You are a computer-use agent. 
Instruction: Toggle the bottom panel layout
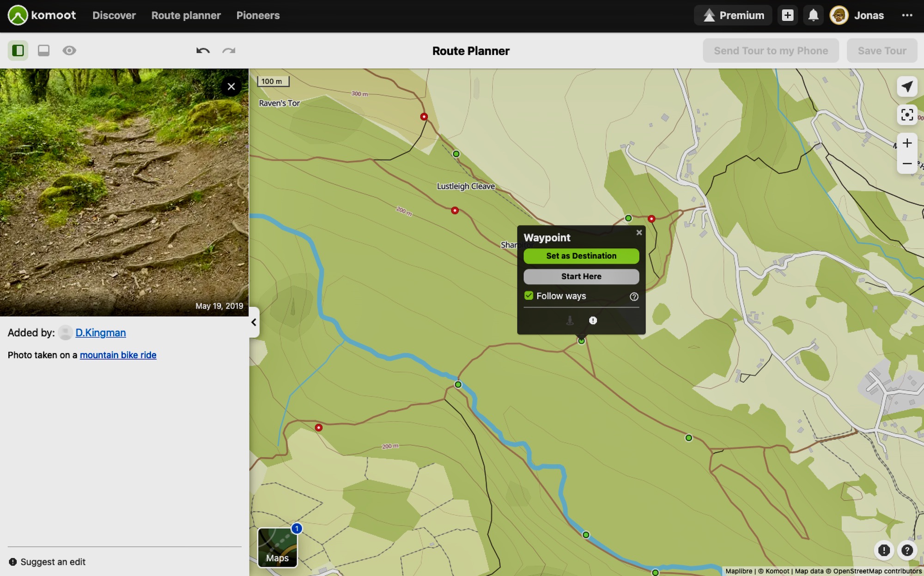44,50
